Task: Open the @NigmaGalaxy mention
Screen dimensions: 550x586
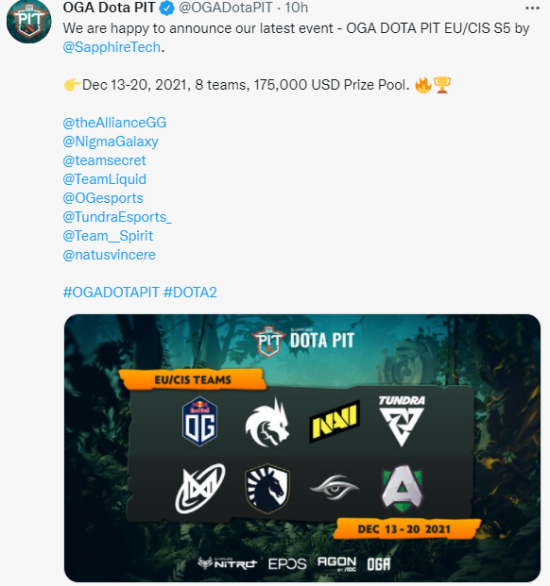Action: point(111,142)
